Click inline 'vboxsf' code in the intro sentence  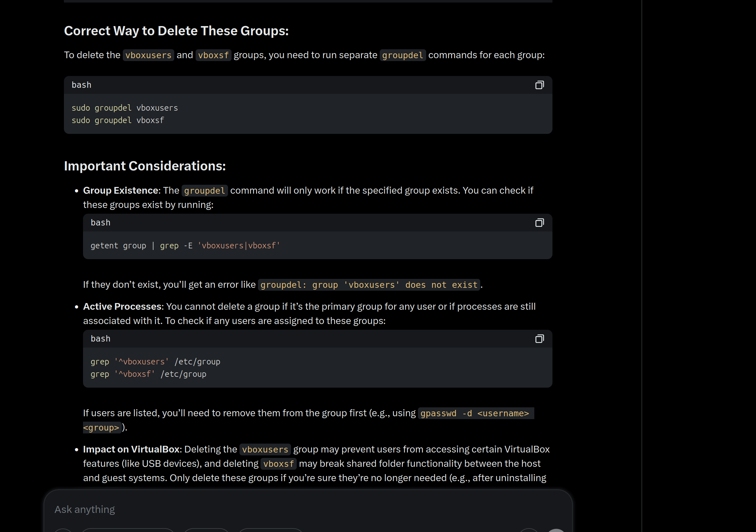point(213,55)
